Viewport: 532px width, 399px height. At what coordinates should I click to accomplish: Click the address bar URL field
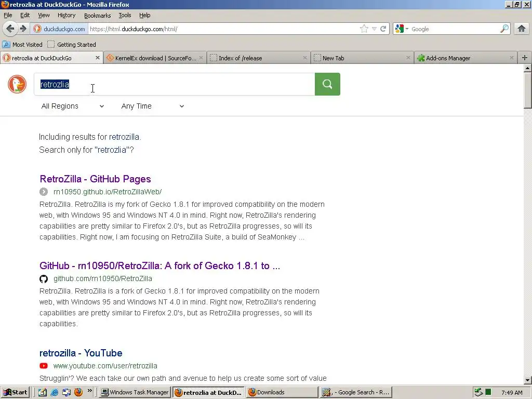(224, 29)
